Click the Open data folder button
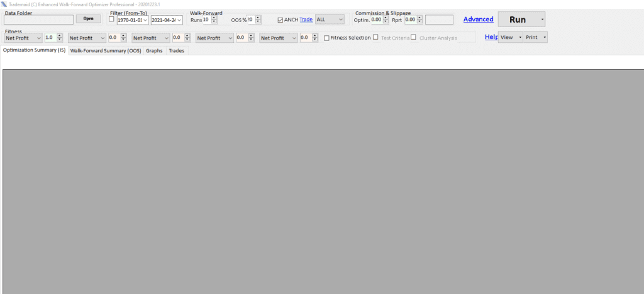Viewport: 644px width, 294px height. pyautogui.click(x=87, y=19)
